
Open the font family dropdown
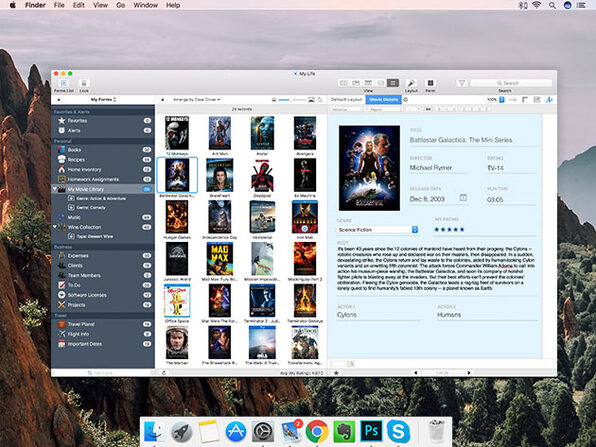(x=348, y=109)
